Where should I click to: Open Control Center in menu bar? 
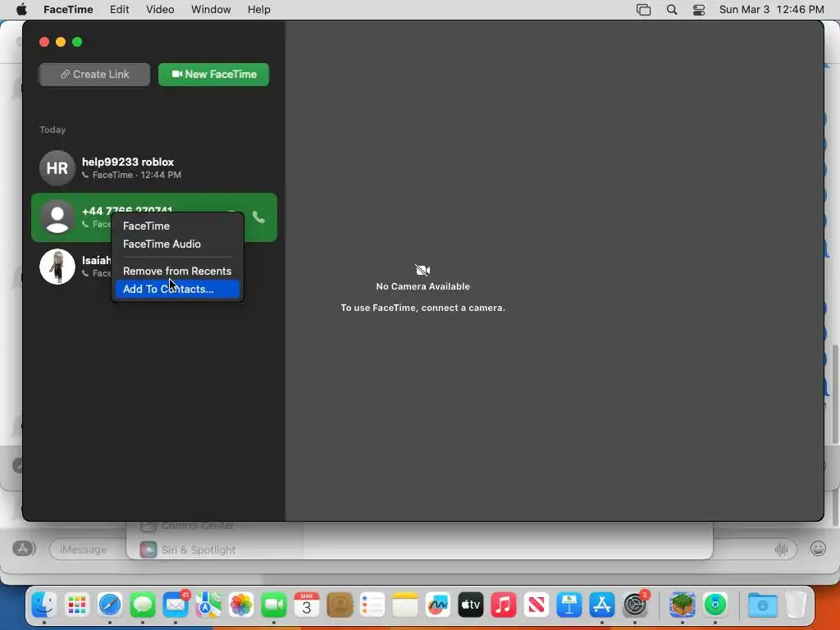699,10
